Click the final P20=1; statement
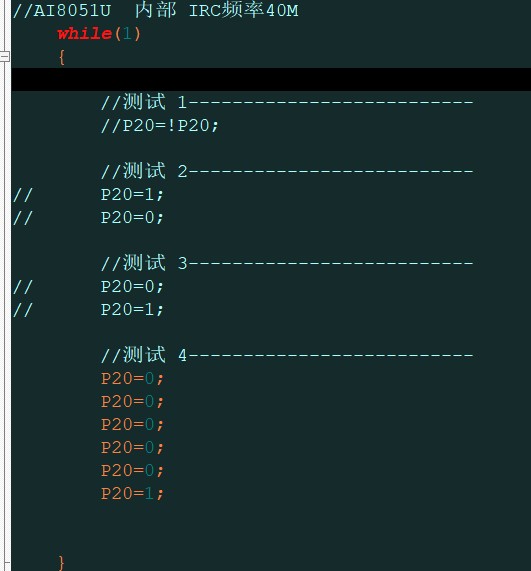The image size is (531, 571). 132,493
